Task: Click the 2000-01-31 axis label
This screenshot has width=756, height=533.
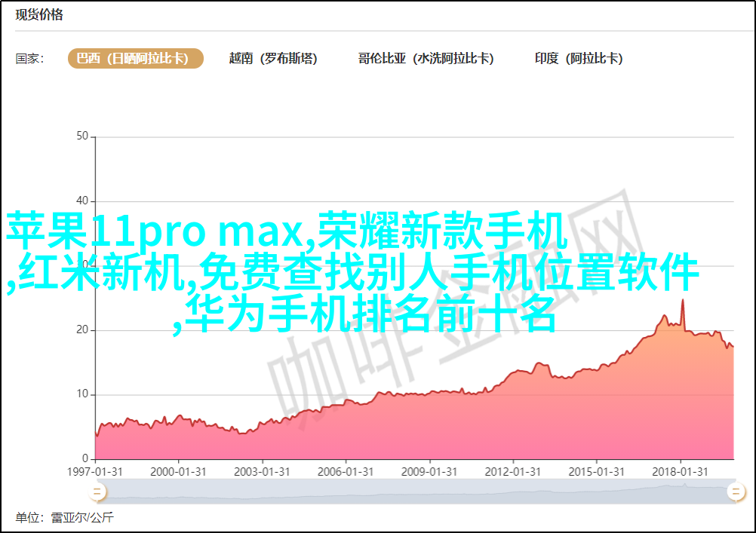Action: [x=178, y=472]
